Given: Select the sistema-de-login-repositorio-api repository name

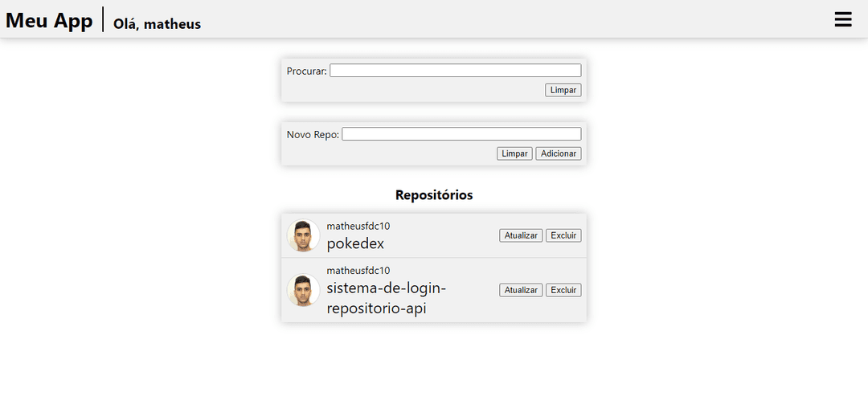Looking at the screenshot, I should click(x=387, y=299).
